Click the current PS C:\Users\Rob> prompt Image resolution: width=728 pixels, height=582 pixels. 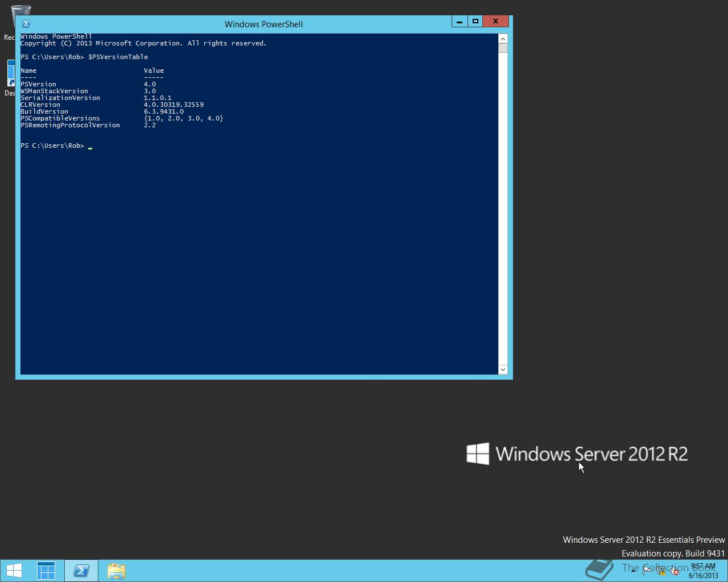pos(52,145)
